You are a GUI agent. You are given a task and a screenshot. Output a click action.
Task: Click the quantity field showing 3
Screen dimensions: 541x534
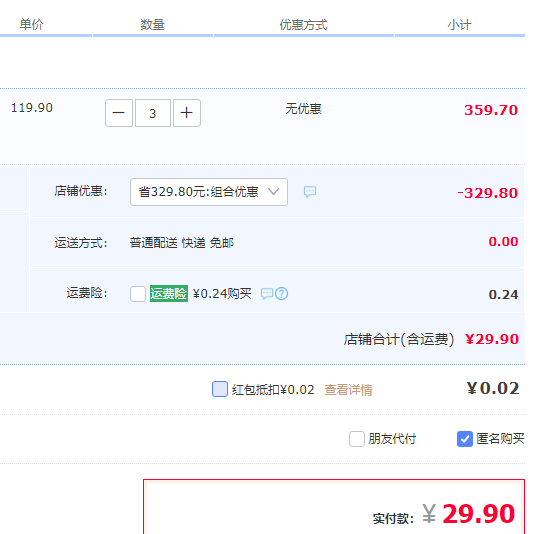pos(153,113)
